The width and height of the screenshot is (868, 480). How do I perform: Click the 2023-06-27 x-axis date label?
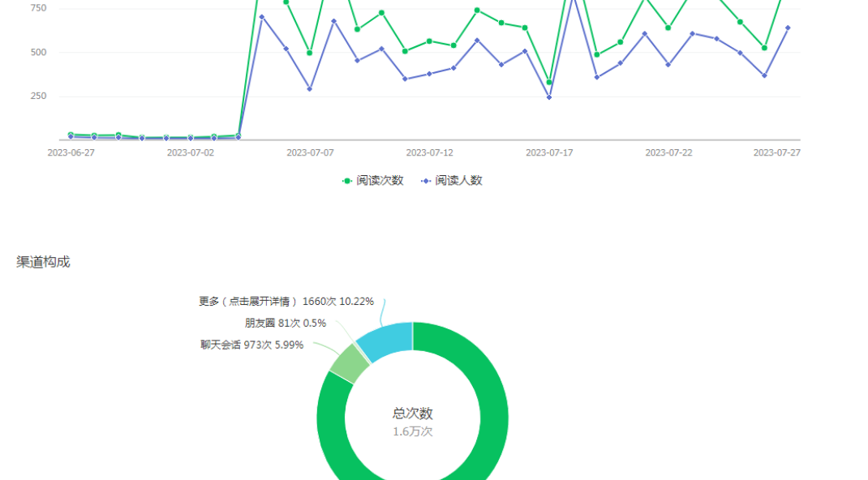tap(71, 152)
